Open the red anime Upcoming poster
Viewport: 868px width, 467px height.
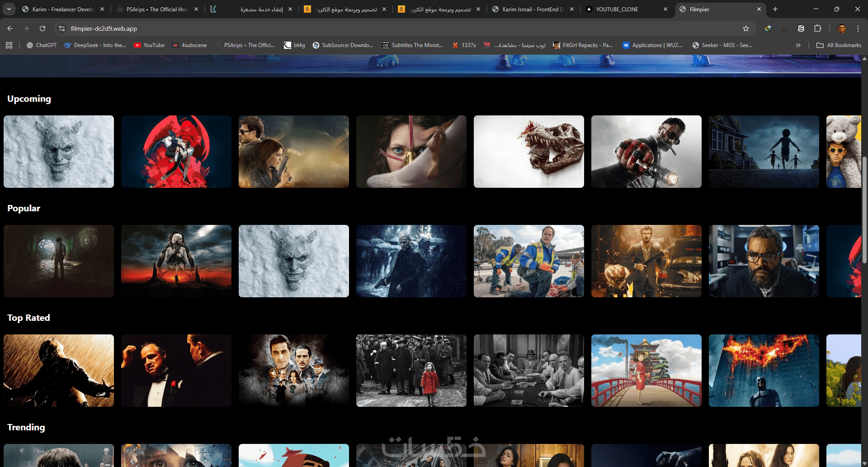[x=176, y=152]
